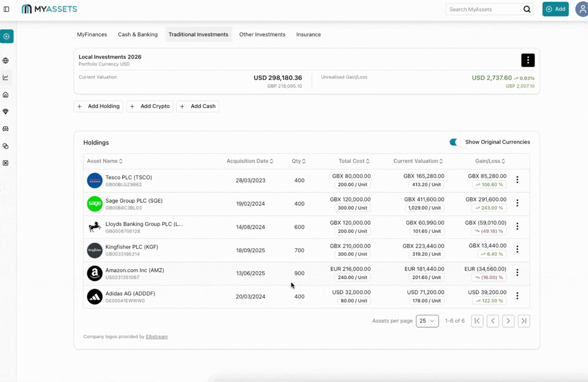
Task: Open the Insurance tab
Action: click(308, 34)
